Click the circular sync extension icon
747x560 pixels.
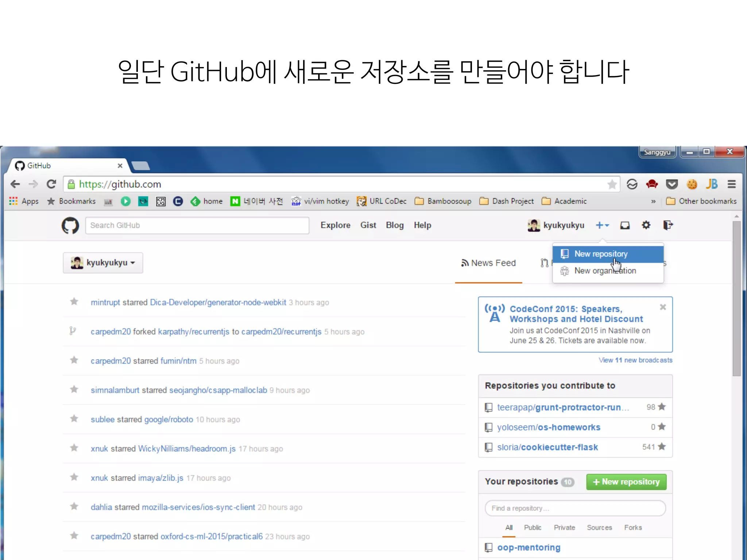[632, 184]
